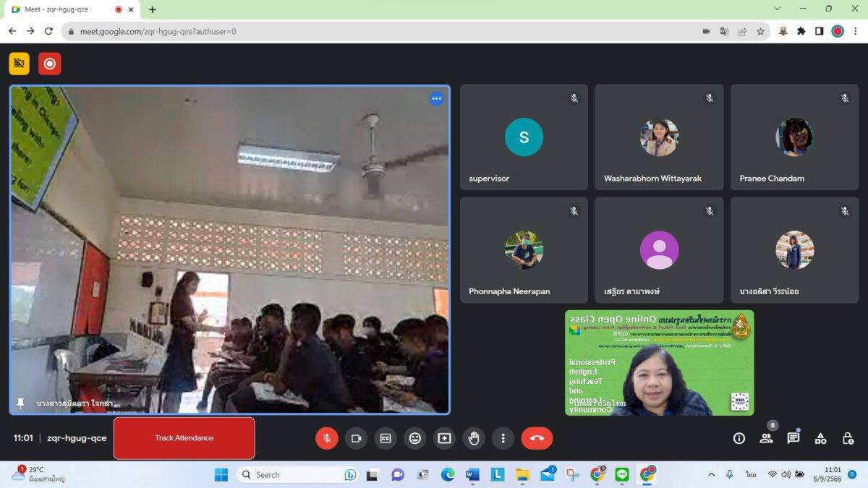Go forward in browser history
The height and width of the screenshot is (488, 868).
click(30, 31)
